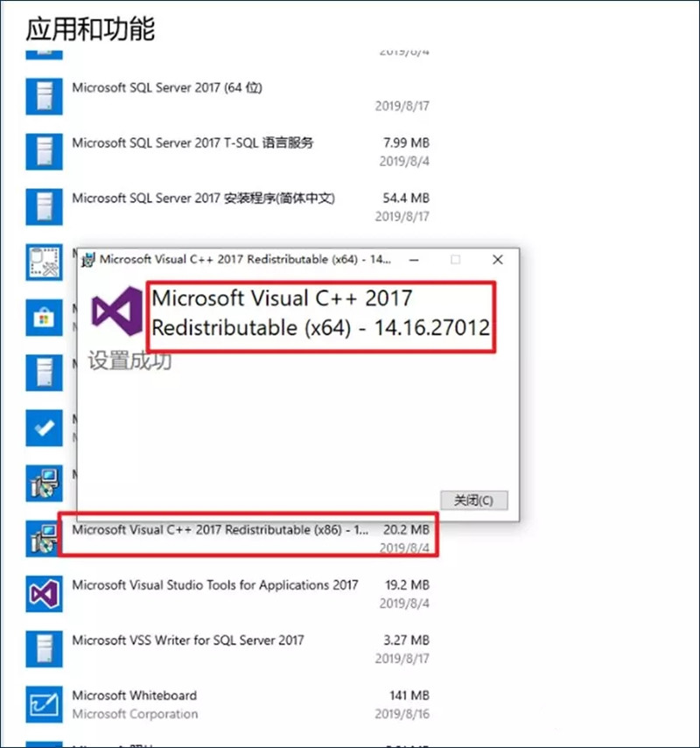Click the Microsoft Store app icon
Viewport: 700px width, 748px height.
pyautogui.click(x=44, y=318)
